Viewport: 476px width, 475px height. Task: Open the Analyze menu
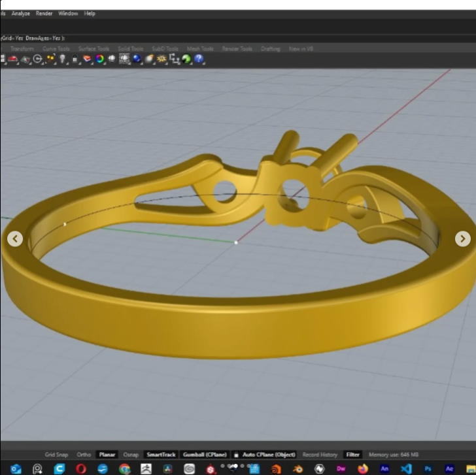(20, 13)
